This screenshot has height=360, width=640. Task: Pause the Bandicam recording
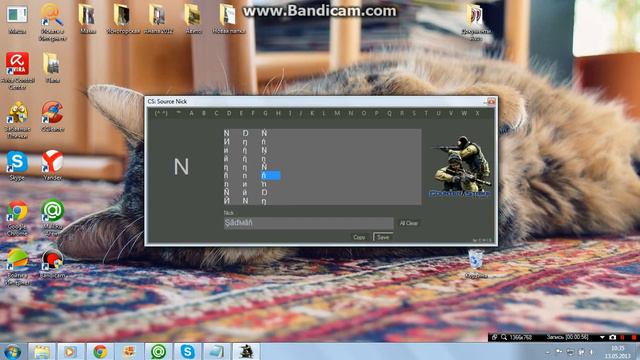click(622, 338)
